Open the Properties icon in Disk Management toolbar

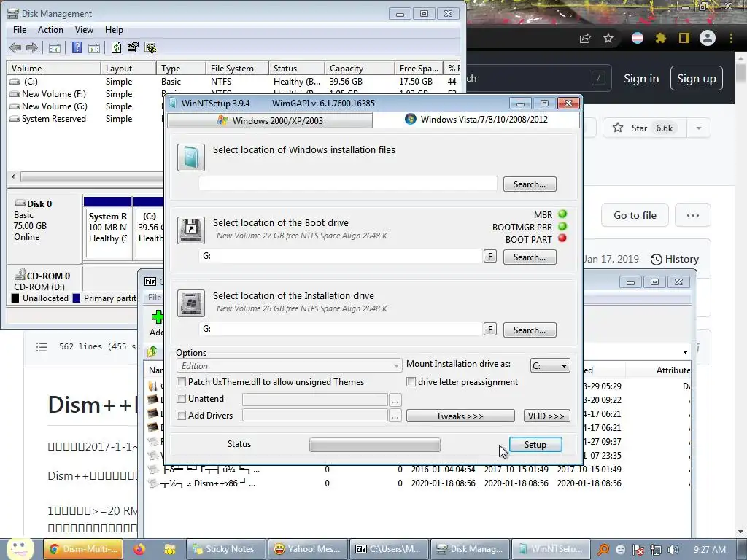click(x=133, y=47)
